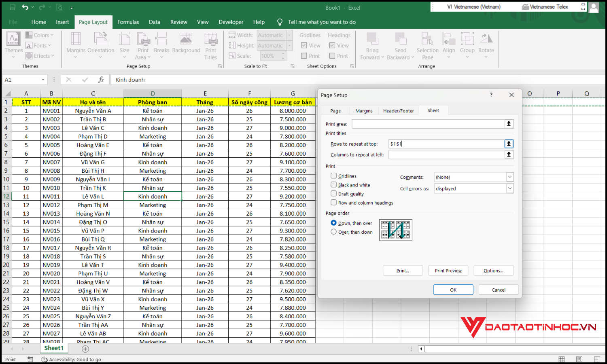Open the Selection Pane
Screen dimensions: 607x364
point(427,45)
